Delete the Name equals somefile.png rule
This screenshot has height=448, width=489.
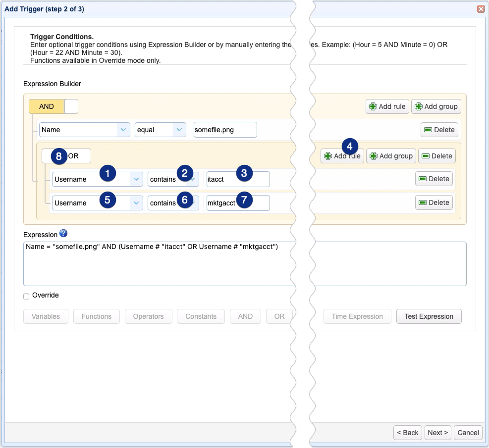[x=439, y=129]
